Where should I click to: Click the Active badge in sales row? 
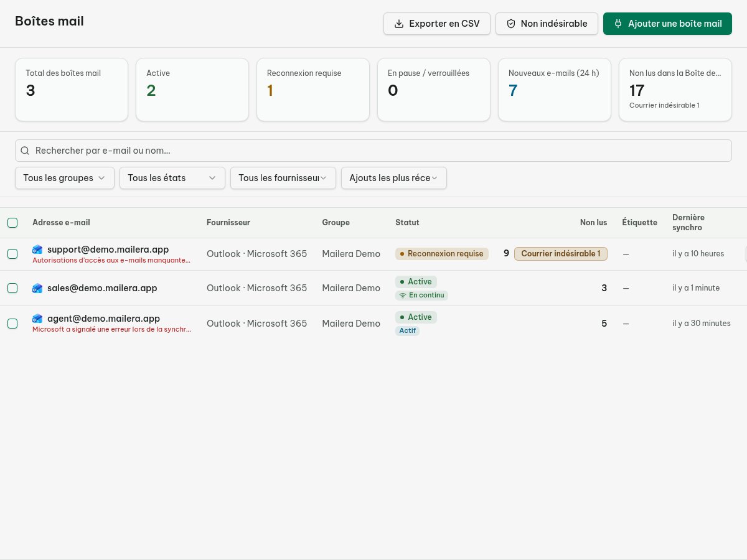click(x=416, y=282)
